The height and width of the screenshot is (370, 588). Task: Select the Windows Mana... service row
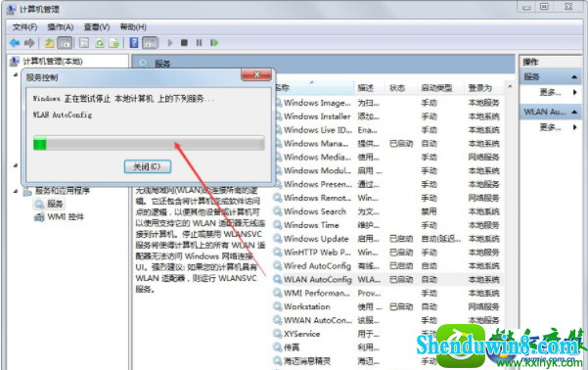coord(388,143)
